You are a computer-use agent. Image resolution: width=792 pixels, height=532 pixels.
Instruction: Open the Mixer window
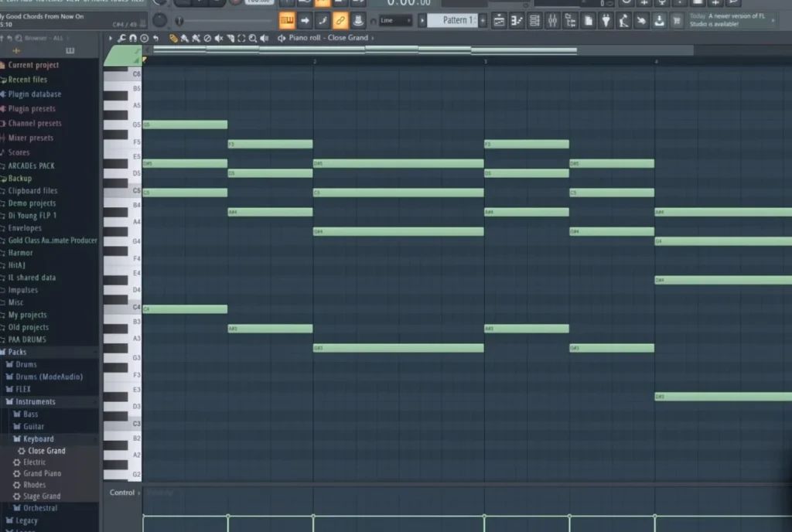[552, 20]
